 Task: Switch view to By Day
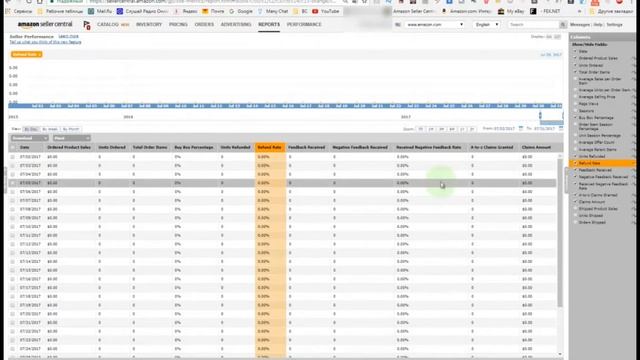(x=31, y=129)
